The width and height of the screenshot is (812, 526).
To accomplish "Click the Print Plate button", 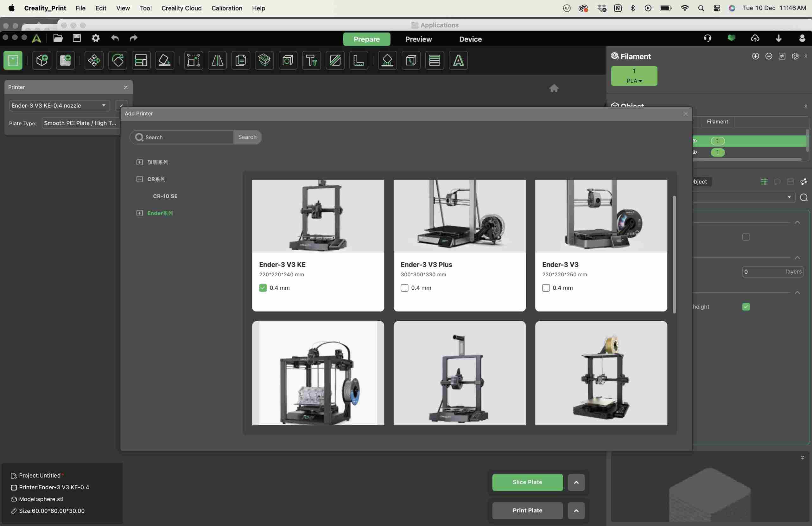I will tap(527, 510).
